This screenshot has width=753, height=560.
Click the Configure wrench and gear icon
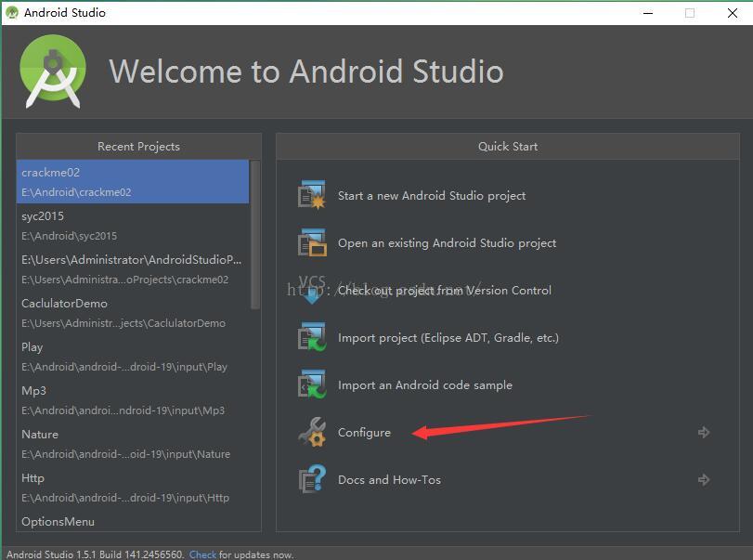(x=312, y=432)
